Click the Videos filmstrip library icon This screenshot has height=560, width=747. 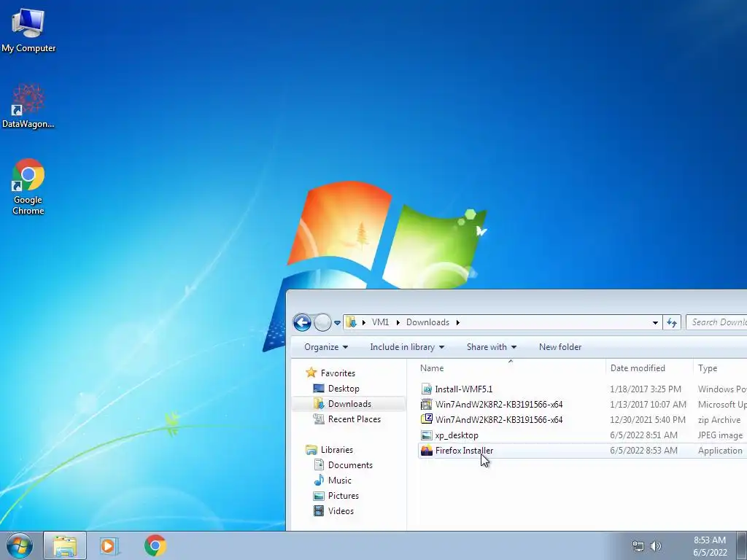pyautogui.click(x=319, y=511)
